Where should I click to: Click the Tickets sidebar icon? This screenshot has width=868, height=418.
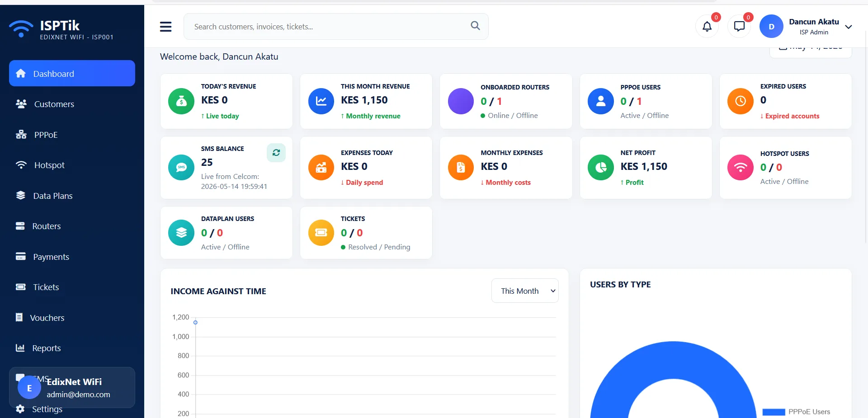pos(20,287)
